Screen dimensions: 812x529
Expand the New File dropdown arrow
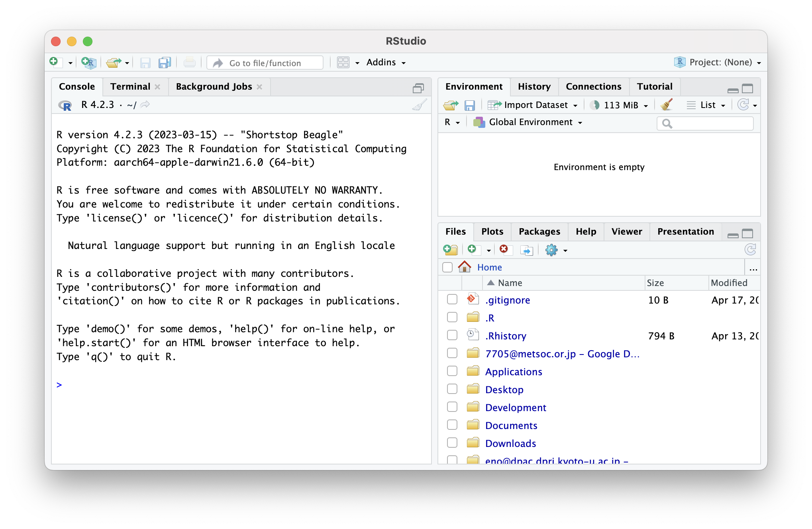pyautogui.click(x=70, y=63)
